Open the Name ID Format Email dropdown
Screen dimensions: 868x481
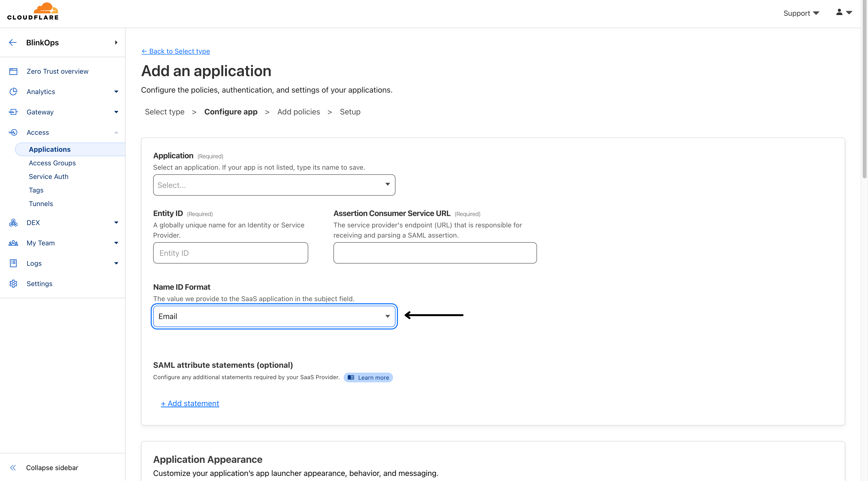point(274,316)
